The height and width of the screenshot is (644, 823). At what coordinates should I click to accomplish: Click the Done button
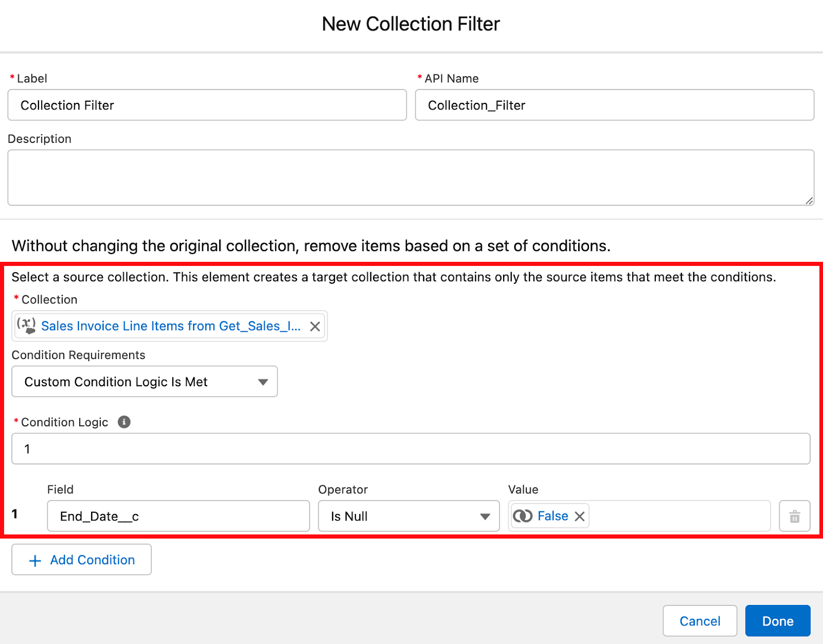pos(778,621)
